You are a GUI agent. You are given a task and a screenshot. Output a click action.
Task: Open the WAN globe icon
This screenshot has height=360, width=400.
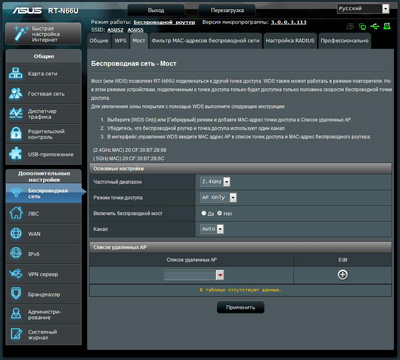[16, 234]
